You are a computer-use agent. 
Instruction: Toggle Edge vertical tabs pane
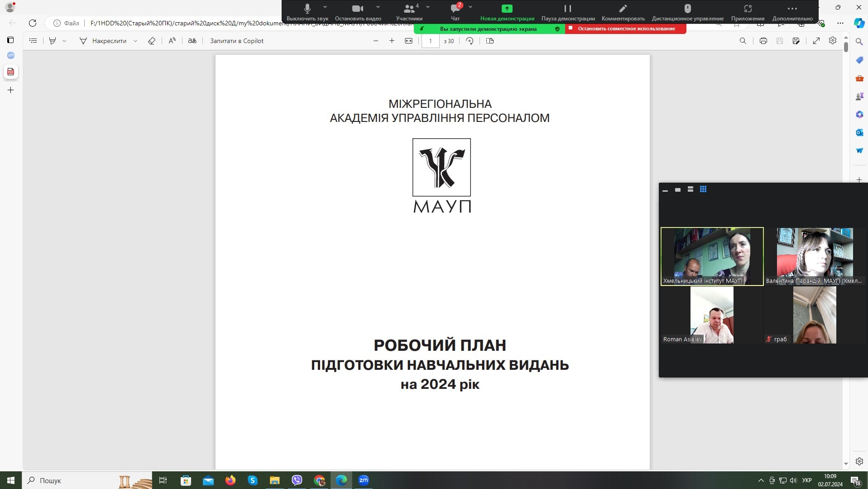(10, 40)
